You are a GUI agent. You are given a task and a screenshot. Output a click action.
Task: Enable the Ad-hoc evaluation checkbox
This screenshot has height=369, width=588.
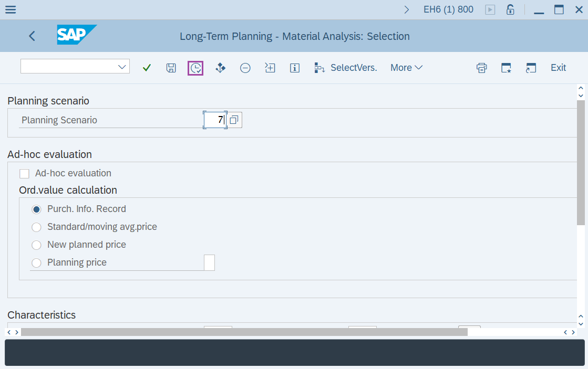[24, 173]
